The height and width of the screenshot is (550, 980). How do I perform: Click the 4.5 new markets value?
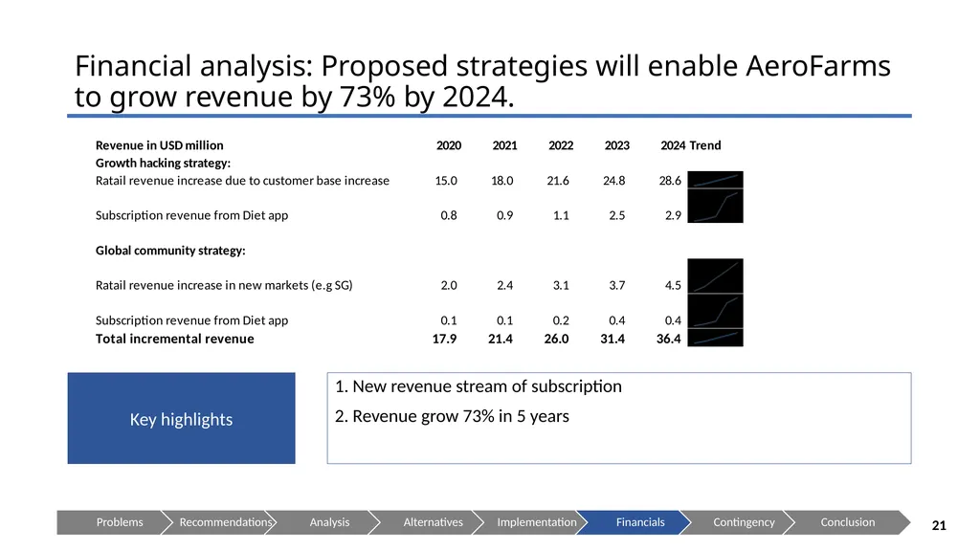(x=673, y=286)
